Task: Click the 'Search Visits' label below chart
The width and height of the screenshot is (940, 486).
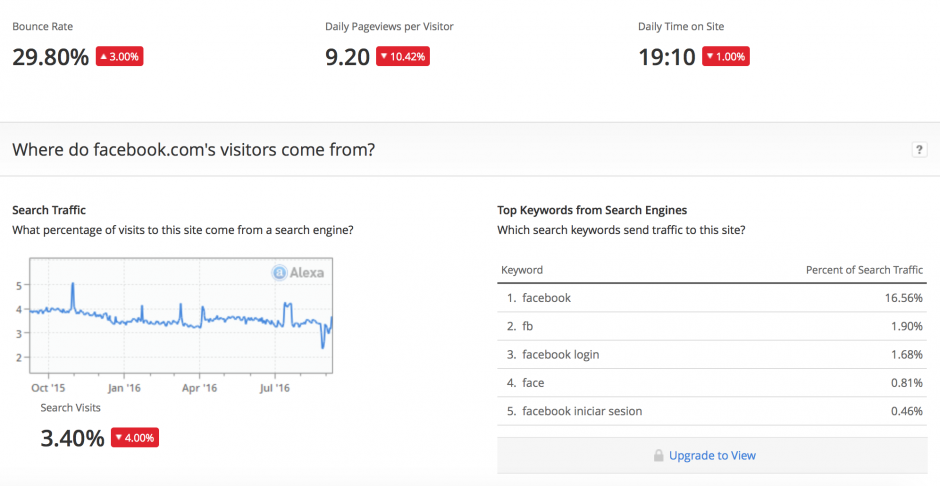Action: point(70,407)
